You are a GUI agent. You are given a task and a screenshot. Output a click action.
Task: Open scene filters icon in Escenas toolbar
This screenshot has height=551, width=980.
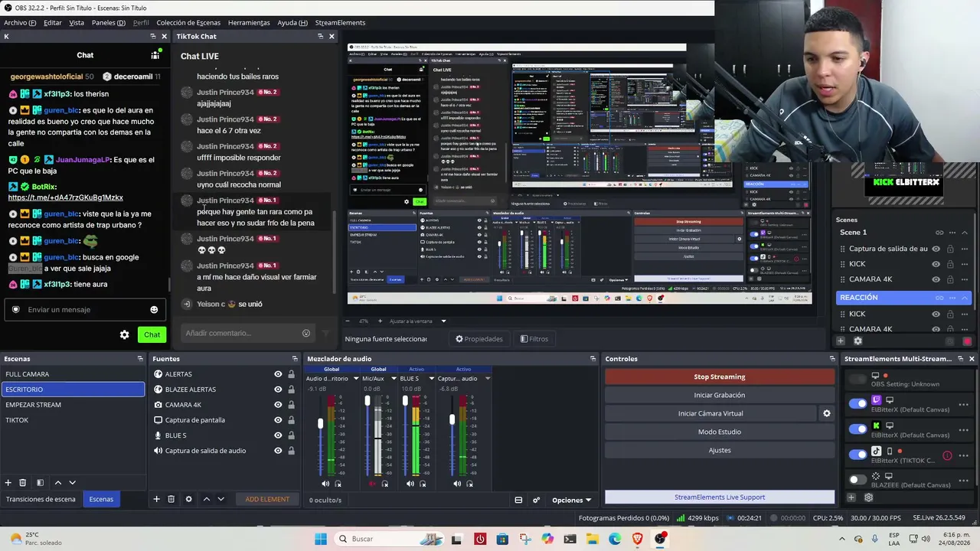[x=40, y=483]
